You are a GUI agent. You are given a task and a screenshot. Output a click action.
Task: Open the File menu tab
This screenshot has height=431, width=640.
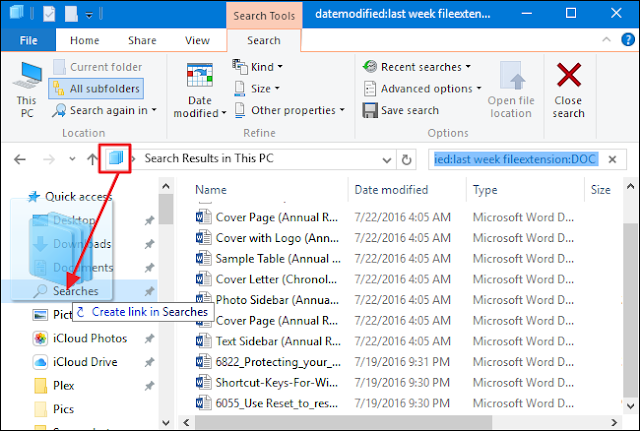28,40
